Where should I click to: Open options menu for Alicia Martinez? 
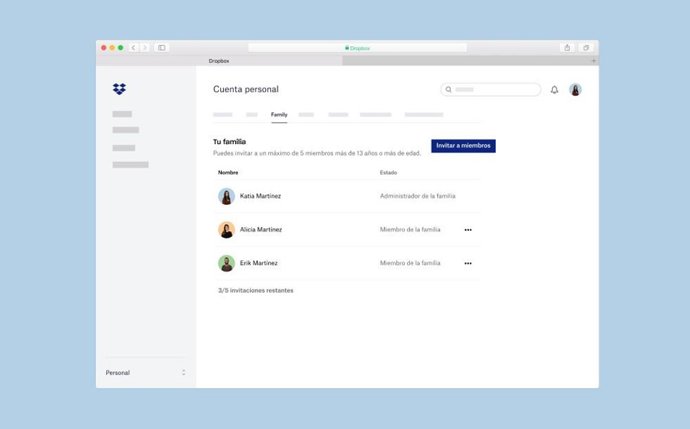click(x=468, y=230)
